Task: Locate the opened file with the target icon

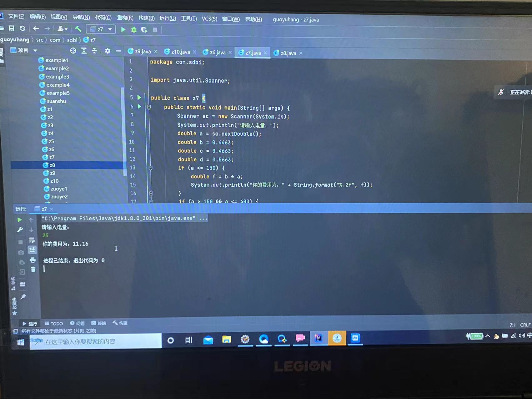Action: [73, 51]
